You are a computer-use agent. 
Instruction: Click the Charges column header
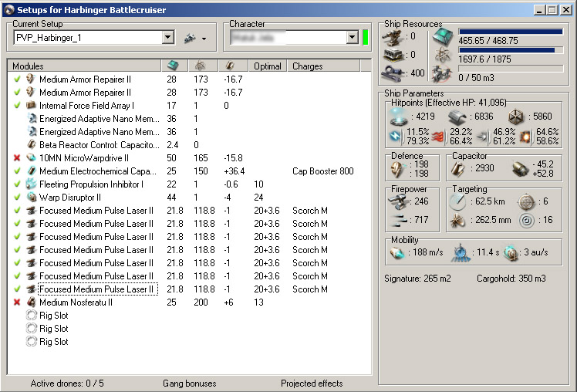pos(323,66)
